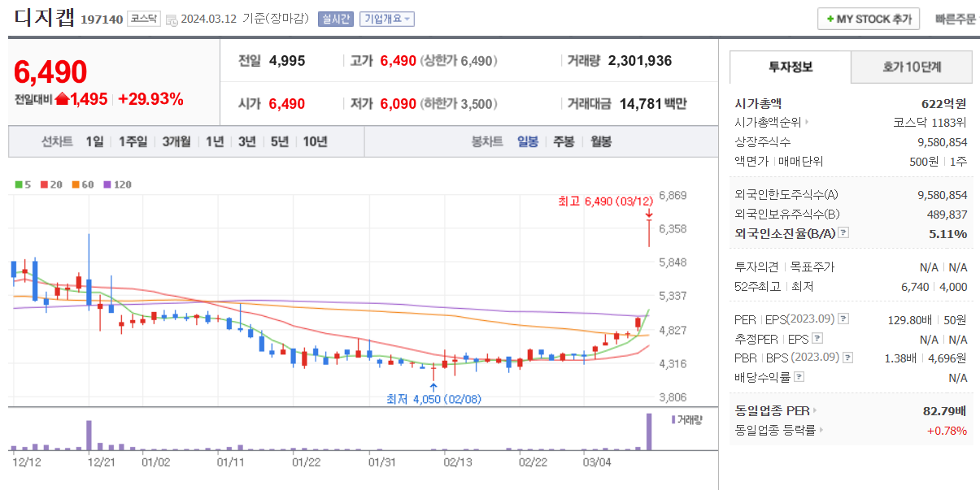Click the latest volume bar at chart end
Viewport: 980px width, 490px height.
coord(649,431)
